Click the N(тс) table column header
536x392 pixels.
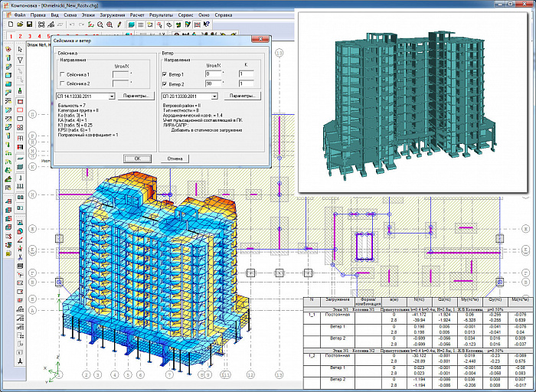point(419,301)
